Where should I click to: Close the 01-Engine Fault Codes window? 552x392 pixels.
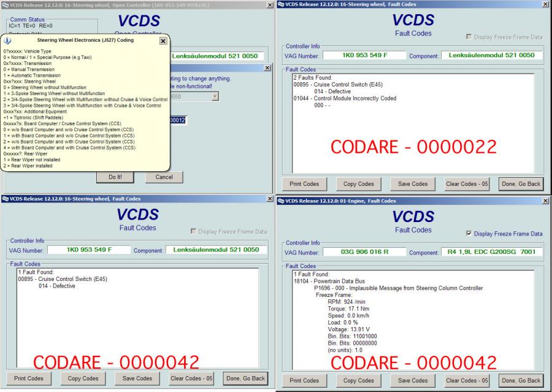546,201
